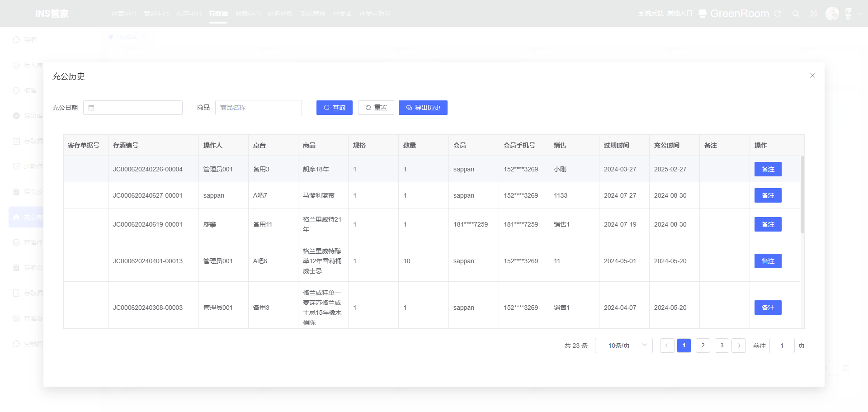This screenshot has width=868, height=412.
Task: Open the 报表中心 top menu
Action: (248, 14)
